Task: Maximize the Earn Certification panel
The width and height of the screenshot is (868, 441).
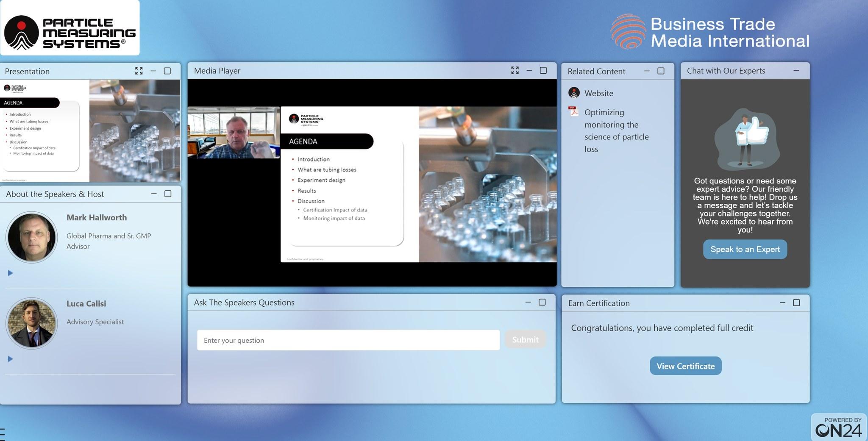Action: coord(796,302)
